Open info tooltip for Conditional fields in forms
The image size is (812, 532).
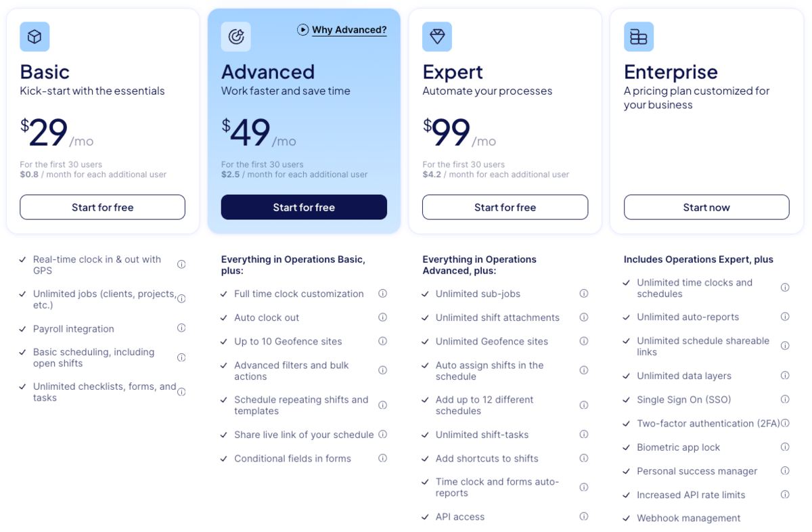click(382, 458)
